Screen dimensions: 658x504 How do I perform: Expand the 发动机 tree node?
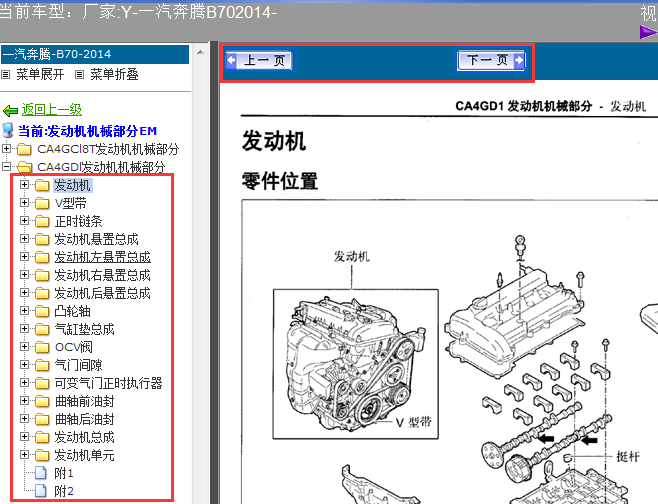point(24,184)
